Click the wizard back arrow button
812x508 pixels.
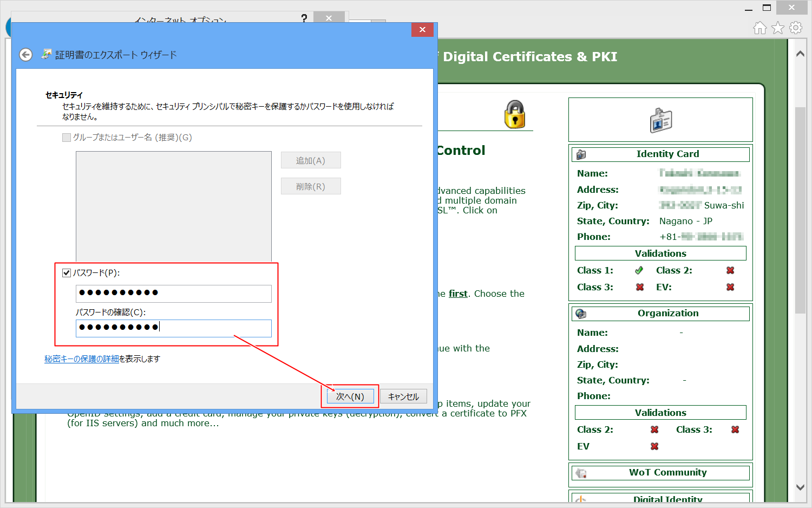click(25, 55)
